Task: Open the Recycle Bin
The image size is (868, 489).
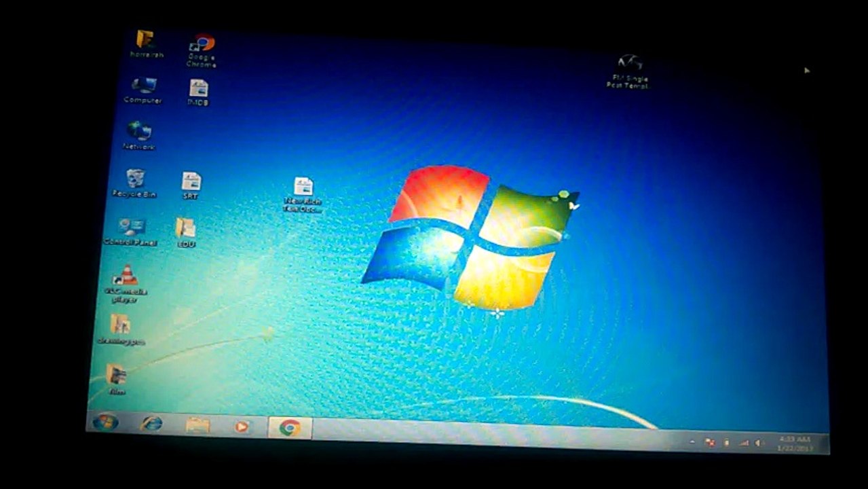Action: 135,183
